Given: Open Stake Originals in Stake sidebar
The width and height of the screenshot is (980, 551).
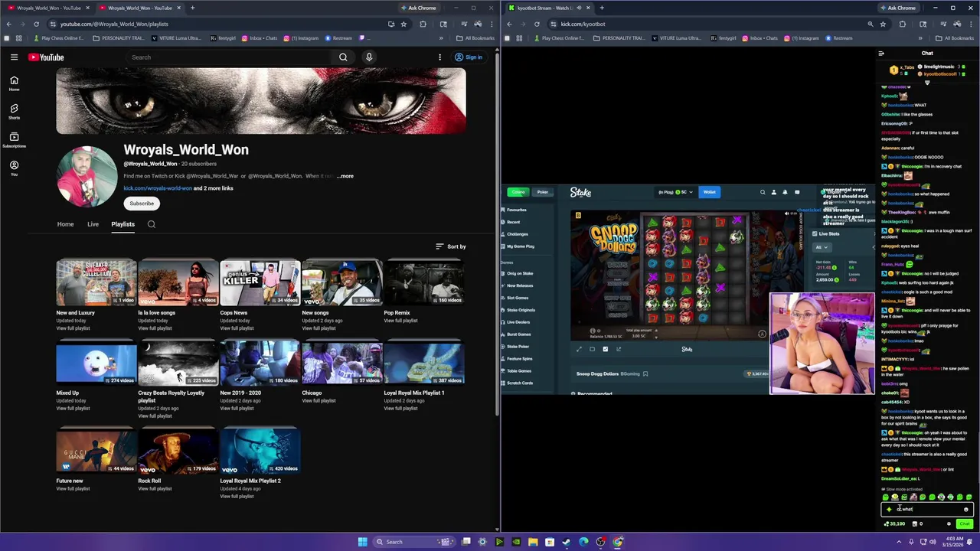Looking at the screenshot, I should click(x=521, y=310).
